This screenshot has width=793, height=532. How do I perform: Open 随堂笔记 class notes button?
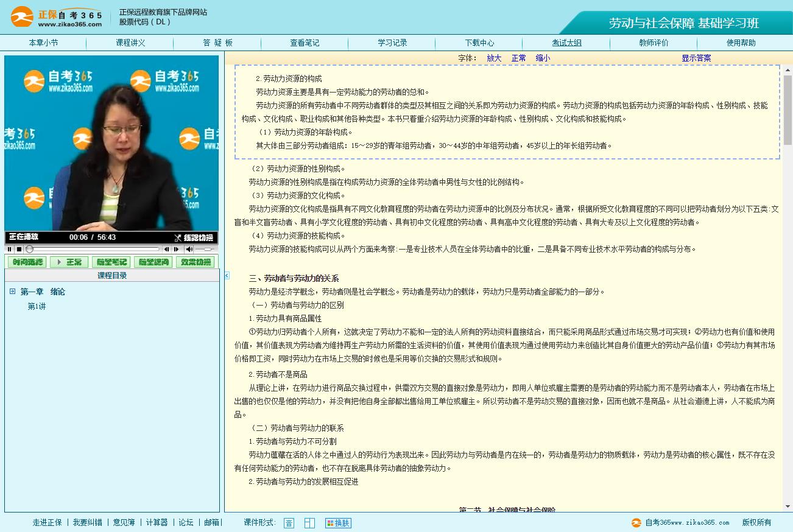click(x=111, y=262)
